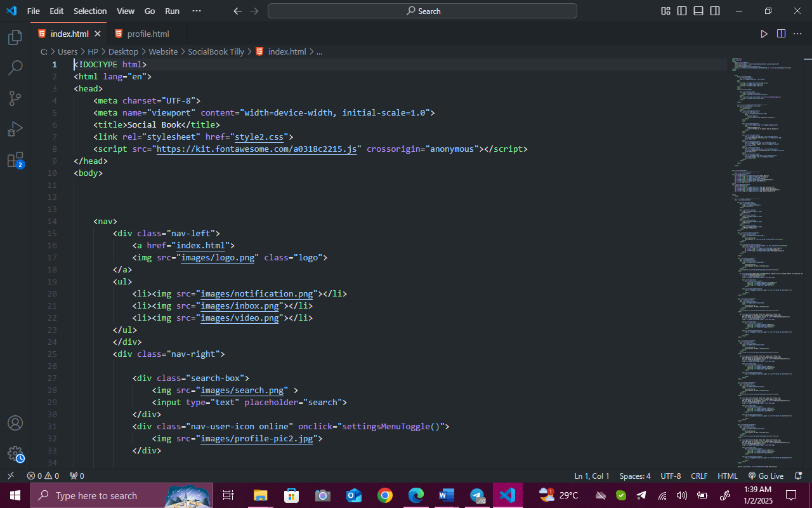Toggle the Primary Side Bar
The height and width of the screenshot is (508, 812).
pyautogui.click(x=682, y=11)
